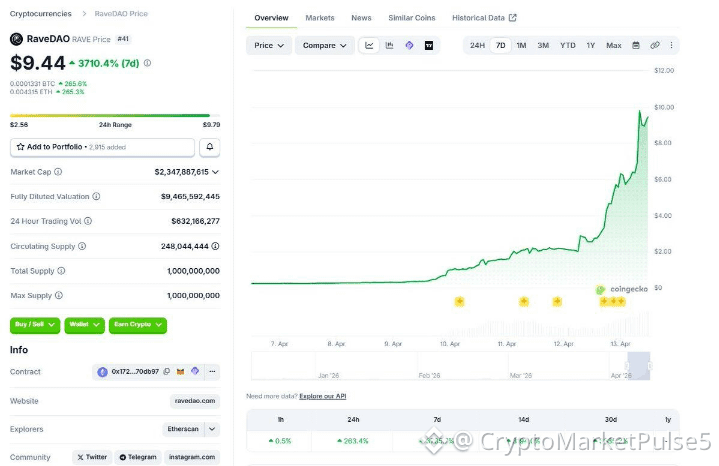The image size is (719, 466).
Task: Expand the Explorers dropdown arrow
Action: click(x=212, y=429)
